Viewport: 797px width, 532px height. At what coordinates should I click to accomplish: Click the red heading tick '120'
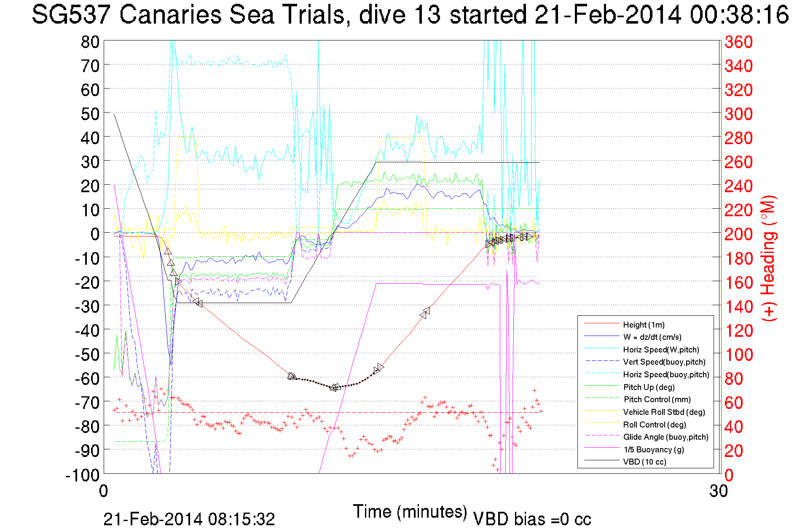(738, 330)
